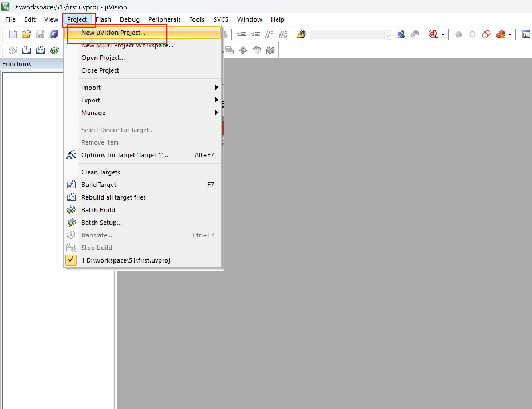The image size is (532, 409).
Task: Open the View menu
Action: 51,19
